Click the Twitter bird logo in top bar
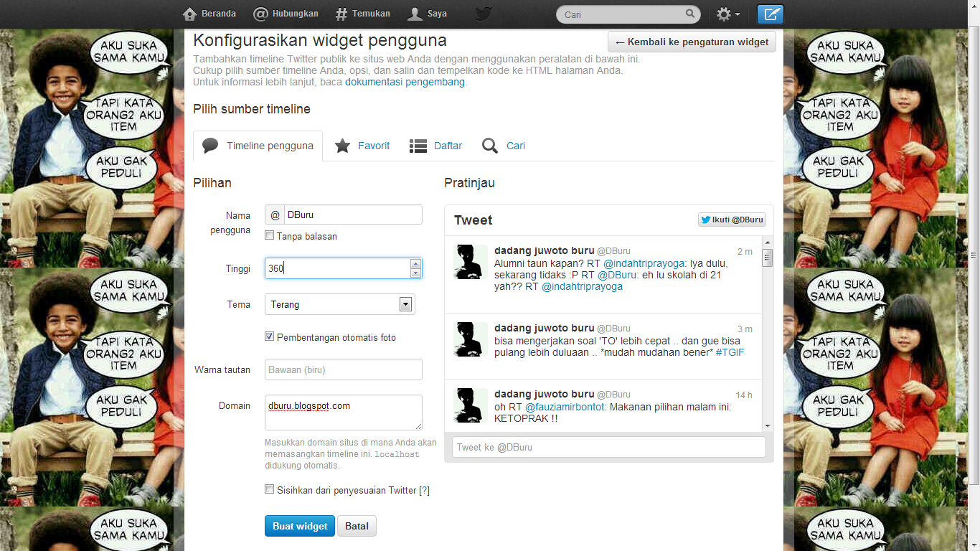 [484, 14]
